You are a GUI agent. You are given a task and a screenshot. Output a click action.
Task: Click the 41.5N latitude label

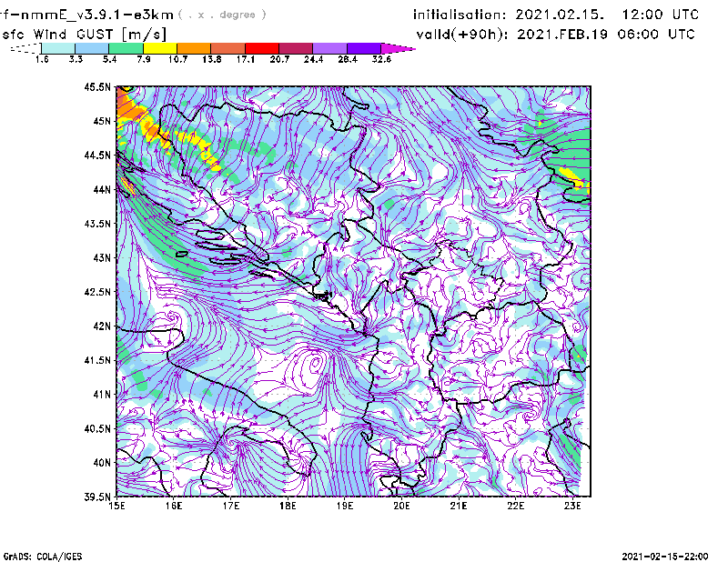point(97,360)
